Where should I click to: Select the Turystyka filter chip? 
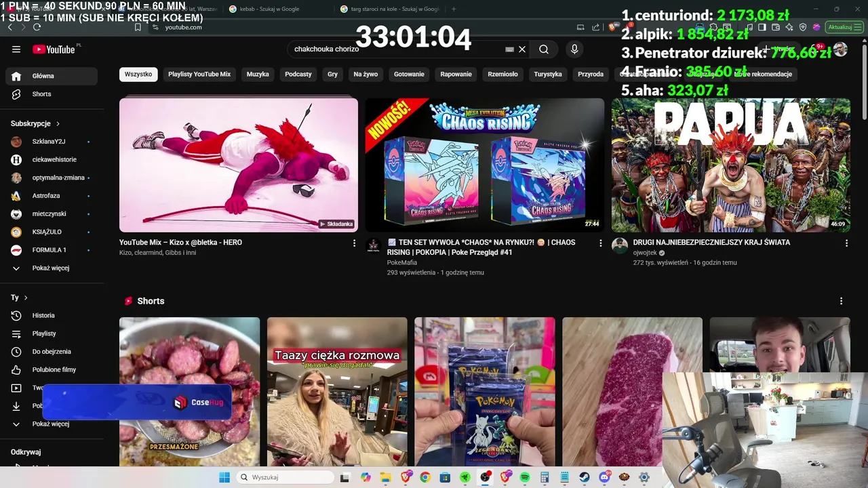548,74
